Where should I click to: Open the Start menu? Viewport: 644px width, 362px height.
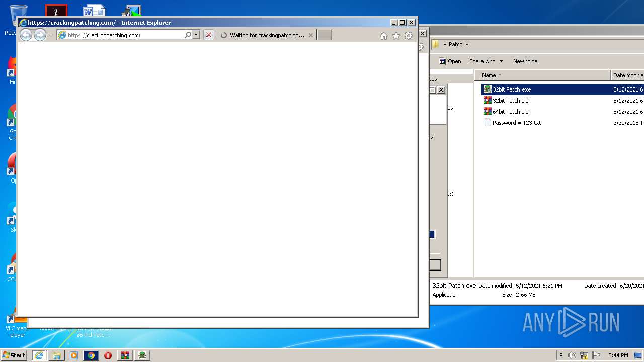pyautogui.click(x=14, y=355)
